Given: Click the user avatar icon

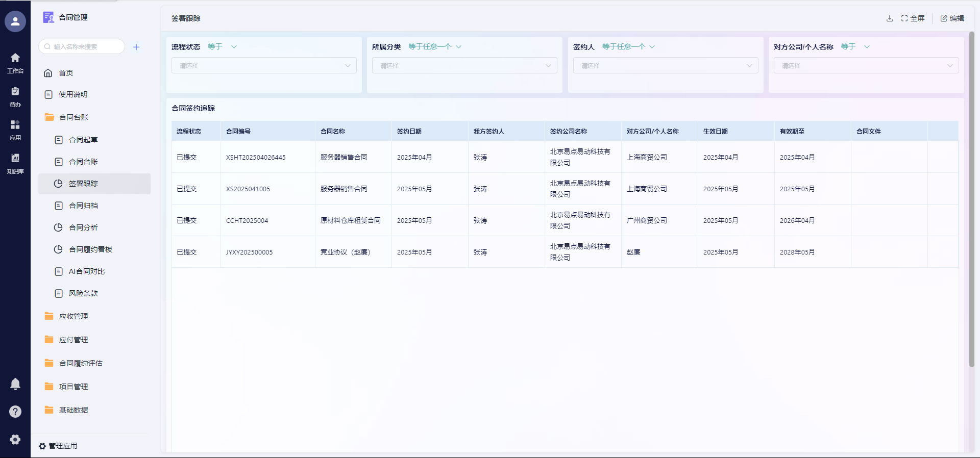Looking at the screenshot, I should click(15, 21).
